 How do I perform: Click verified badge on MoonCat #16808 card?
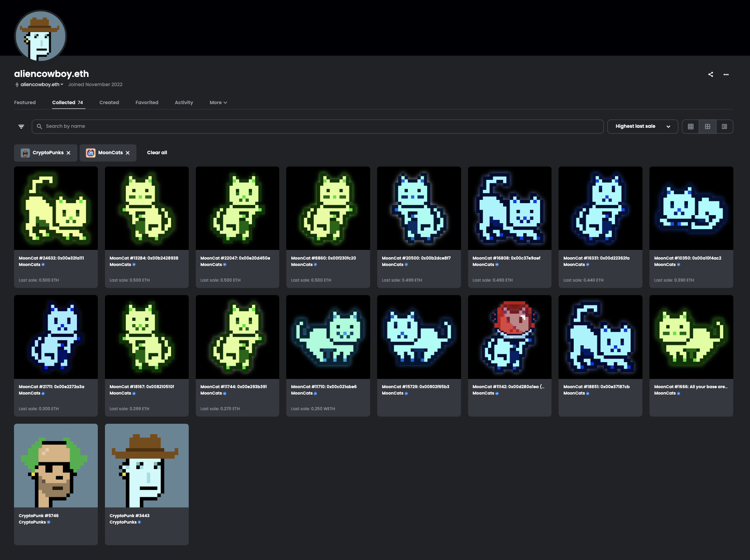pyautogui.click(x=497, y=265)
